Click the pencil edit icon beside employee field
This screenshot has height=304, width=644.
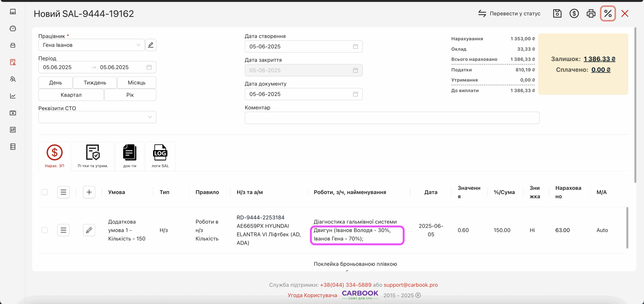click(151, 45)
